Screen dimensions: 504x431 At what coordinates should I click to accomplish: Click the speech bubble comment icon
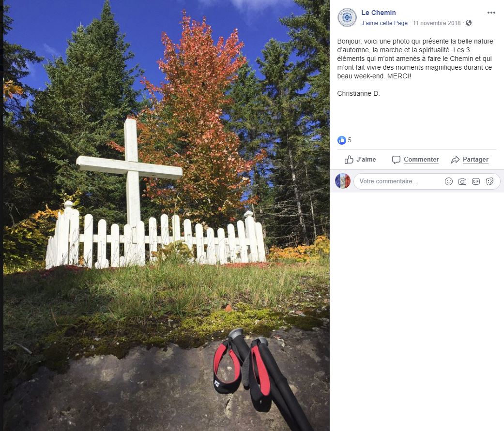point(396,160)
